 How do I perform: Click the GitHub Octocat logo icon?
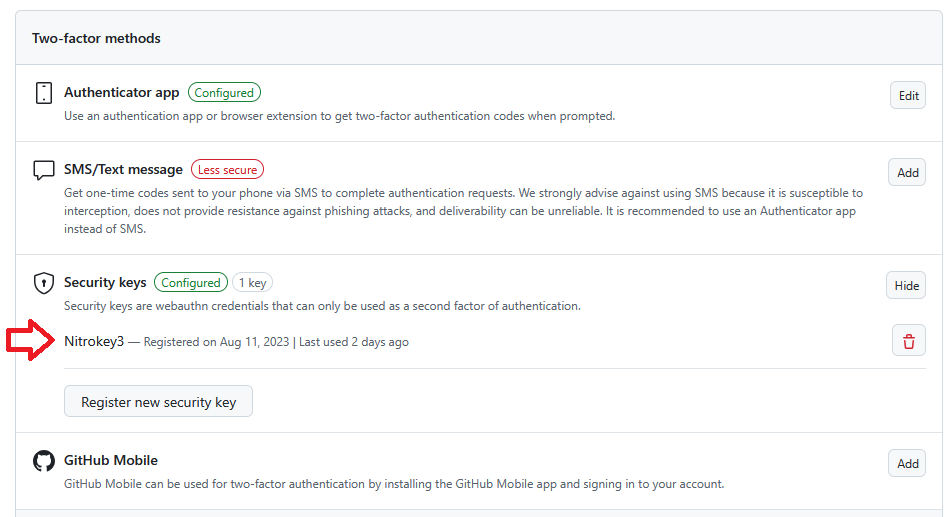[43, 461]
